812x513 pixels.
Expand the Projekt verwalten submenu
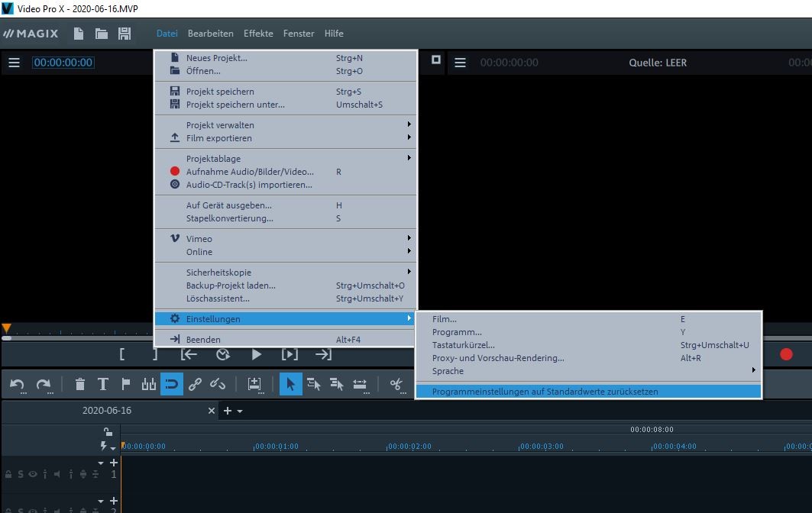tap(286, 125)
